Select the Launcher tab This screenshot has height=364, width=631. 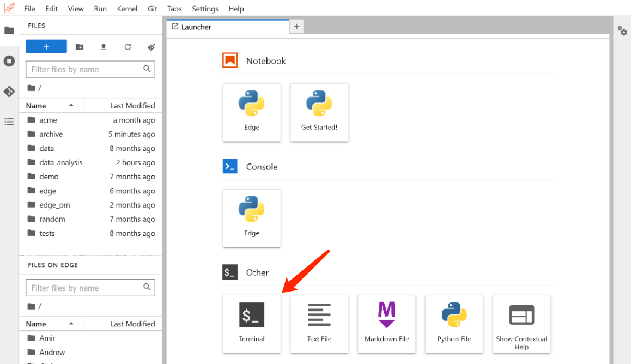point(228,27)
